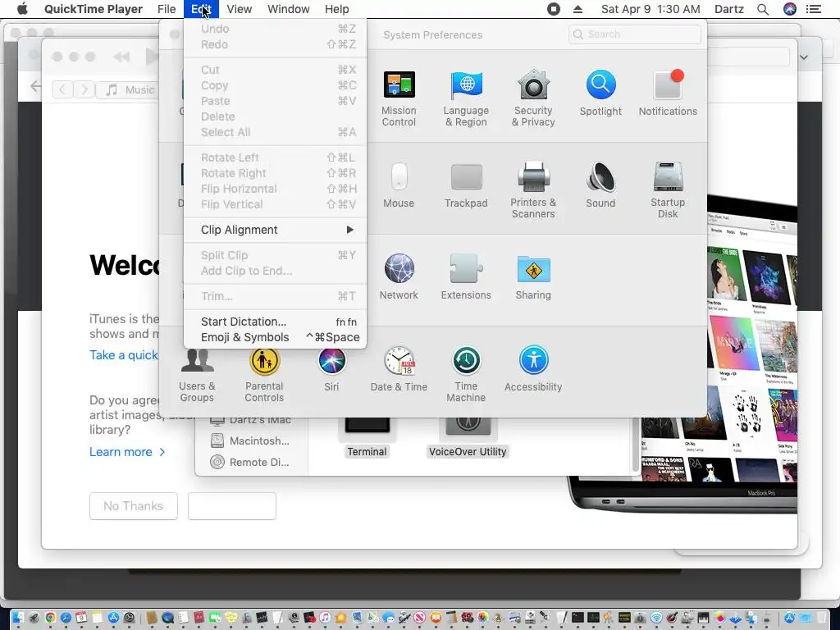Open Spotlight search in menu bar

[763, 9]
